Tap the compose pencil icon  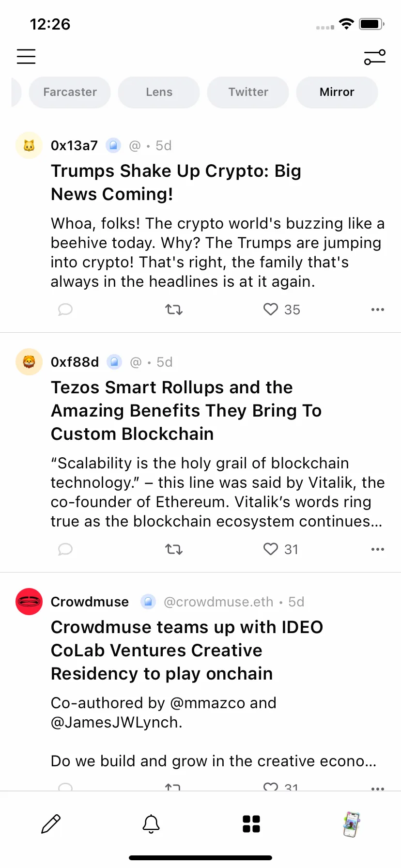pyautogui.click(x=51, y=824)
